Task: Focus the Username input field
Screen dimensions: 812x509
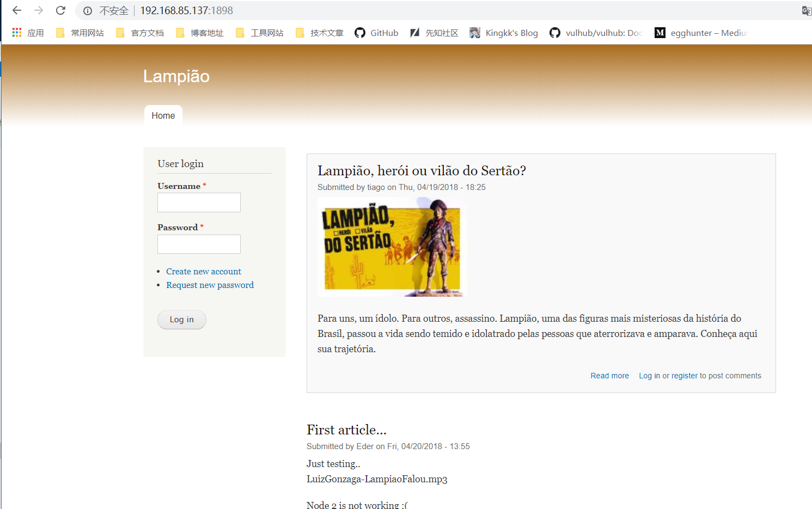Action: click(199, 203)
